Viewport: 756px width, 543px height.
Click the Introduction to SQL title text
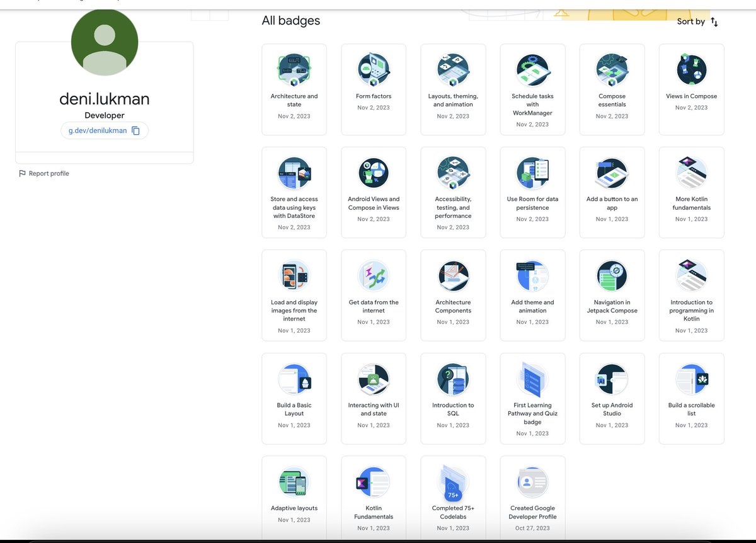pos(453,409)
